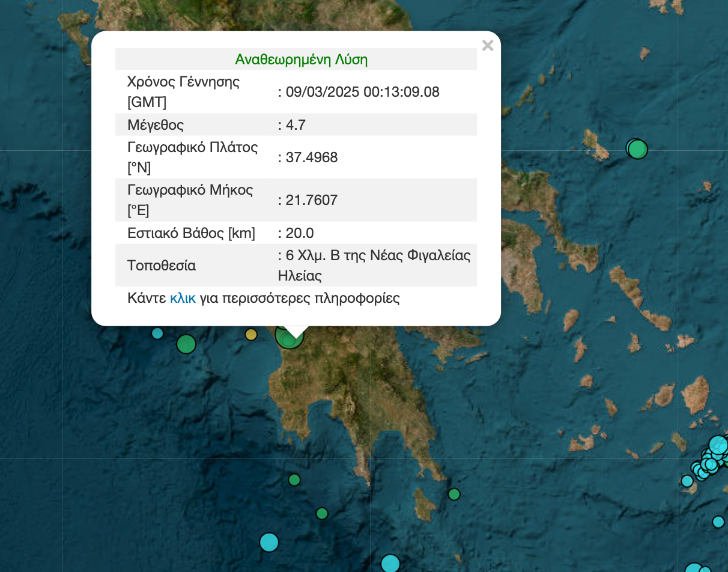728x572 pixels.
Task: Click the large cyan marker southwest of Peloponnese
Action: [x=269, y=542]
